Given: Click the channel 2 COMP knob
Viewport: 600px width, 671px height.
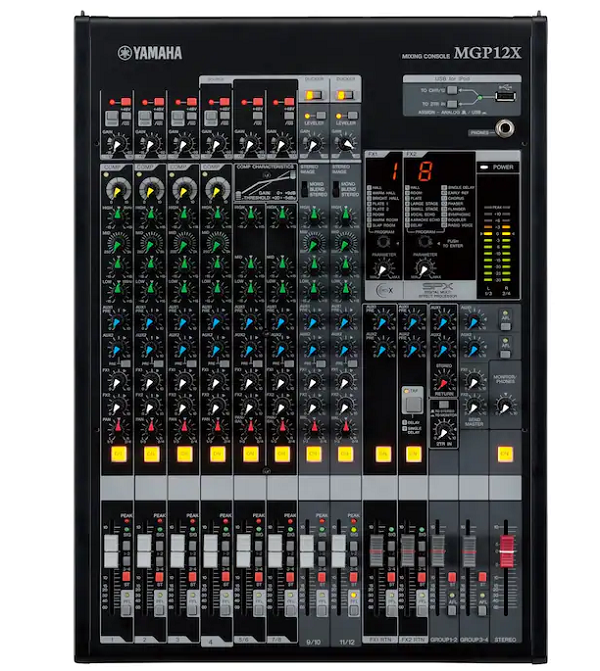Looking at the screenshot, I should click(151, 190).
